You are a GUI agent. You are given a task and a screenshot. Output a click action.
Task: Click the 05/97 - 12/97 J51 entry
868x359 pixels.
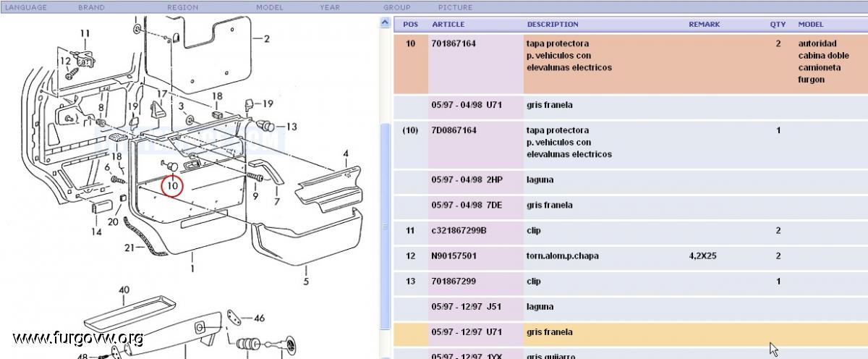pos(466,306)
